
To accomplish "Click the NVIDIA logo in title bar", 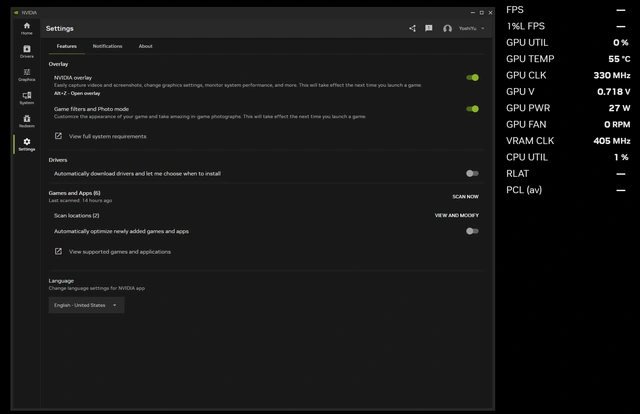I will [16, 13].
